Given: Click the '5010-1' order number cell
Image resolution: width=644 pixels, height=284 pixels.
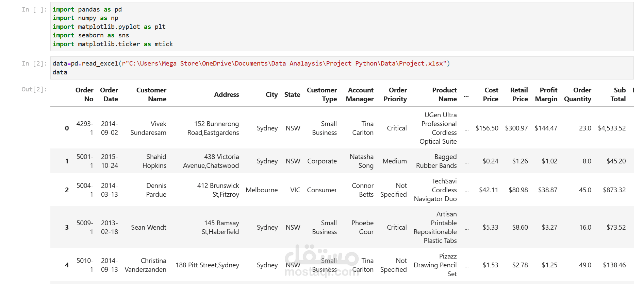Looking at the screenshot, I should (x=85, y=265).
